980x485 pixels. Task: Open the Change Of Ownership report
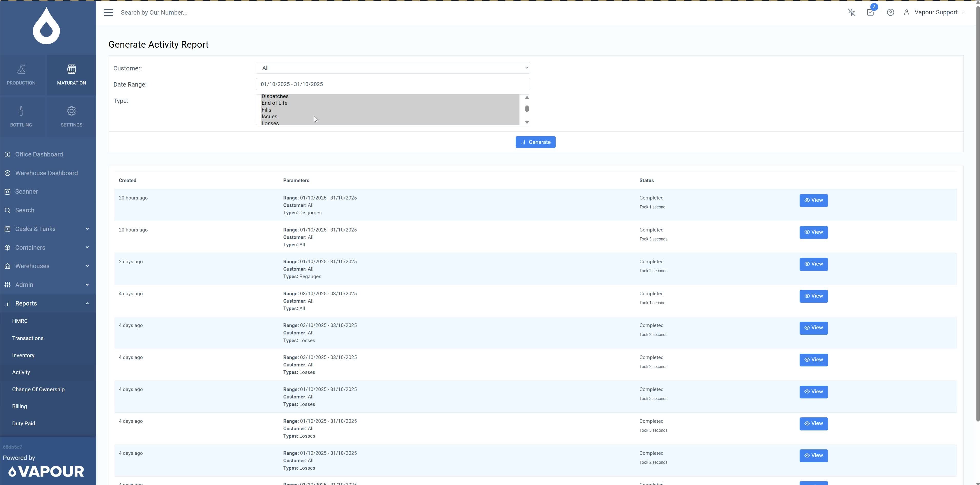pos(38,389)
